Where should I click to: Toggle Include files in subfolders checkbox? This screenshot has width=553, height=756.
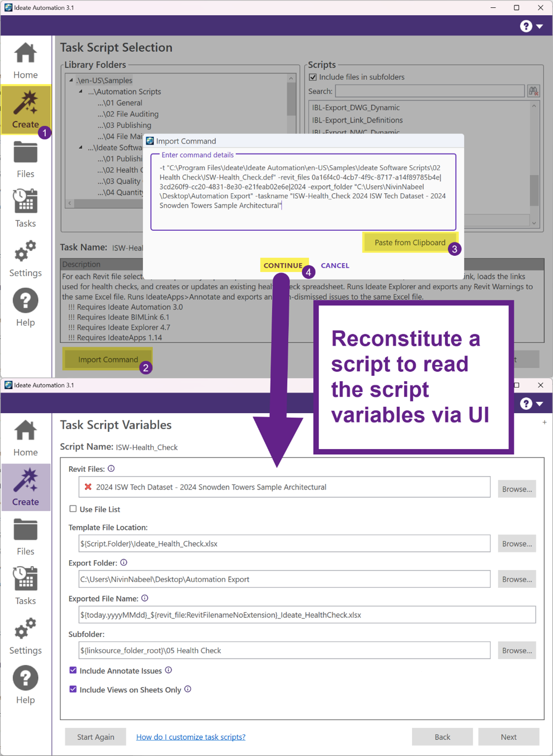coord(313,77)
